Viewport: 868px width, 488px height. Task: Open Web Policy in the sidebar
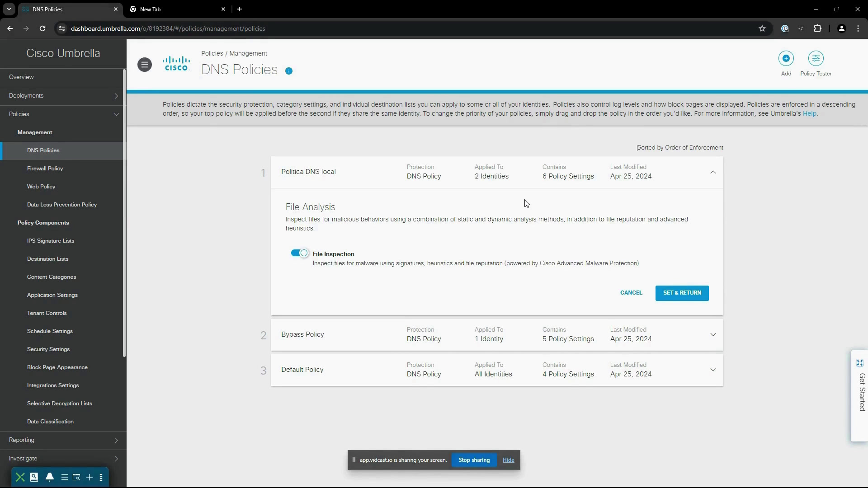tap(41, 187)
